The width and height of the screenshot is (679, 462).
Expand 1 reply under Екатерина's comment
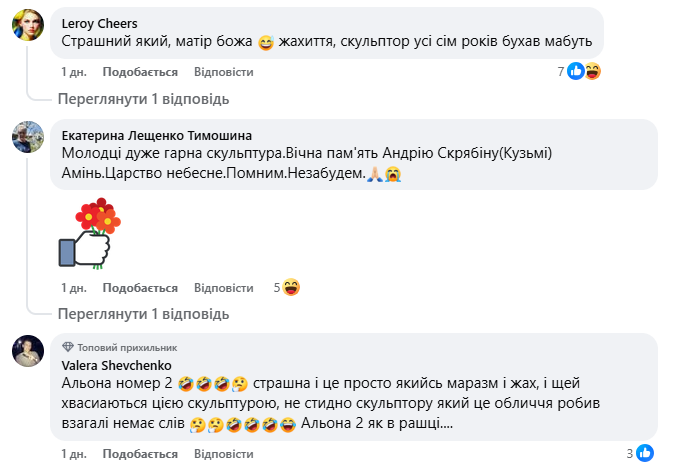(143, 314)
